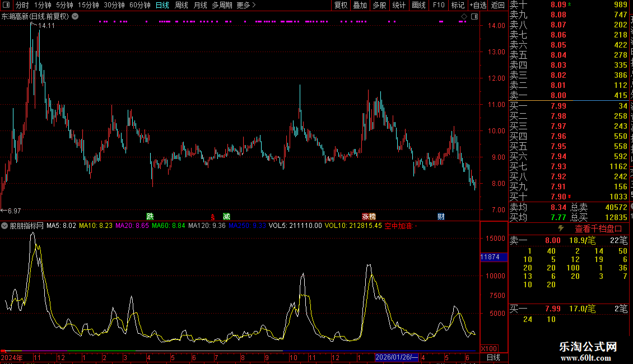Click the 日线 button at bottom right
The width and height of the screenshot is (633, 364).
[494, 357]
